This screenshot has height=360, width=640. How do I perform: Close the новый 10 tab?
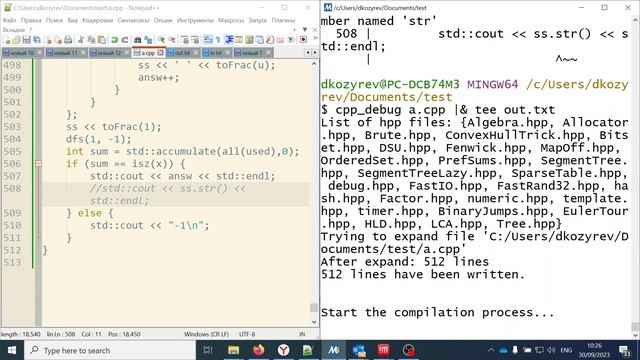pyautogui.click(x=39, y=53)
